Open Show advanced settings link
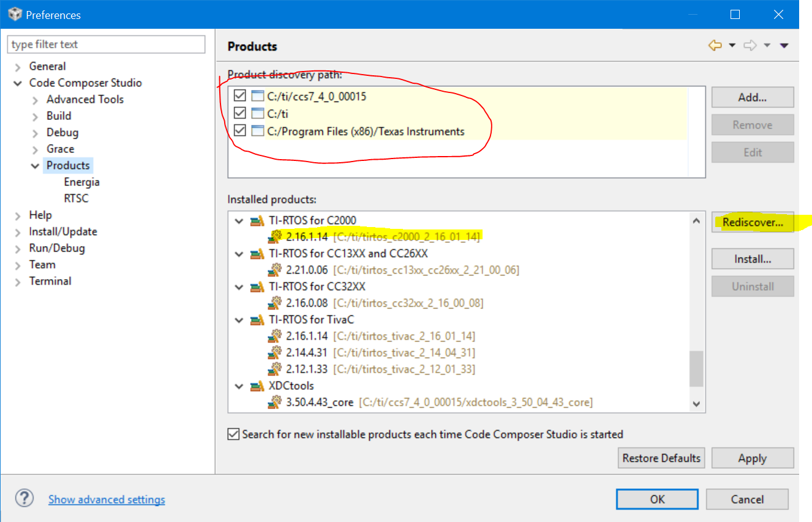Viewport: 812px width, 522px height. 107,499
